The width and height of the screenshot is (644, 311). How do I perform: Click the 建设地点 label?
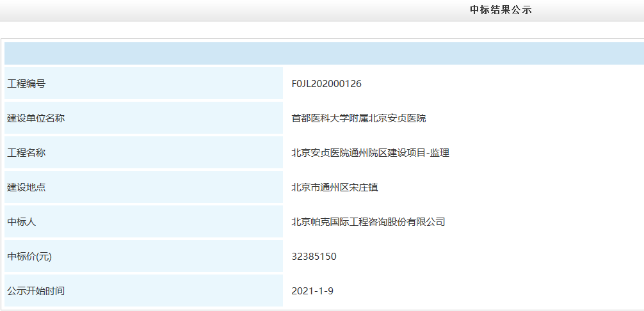pos(27,187)
